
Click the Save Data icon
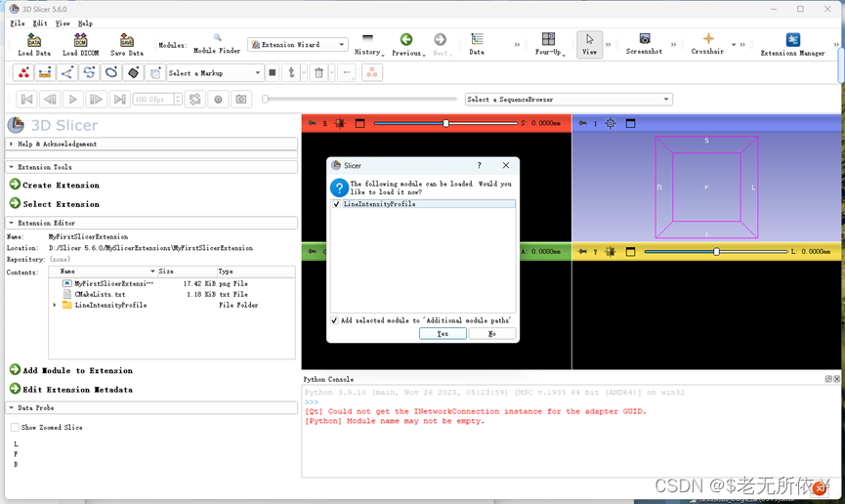point(127,44)
